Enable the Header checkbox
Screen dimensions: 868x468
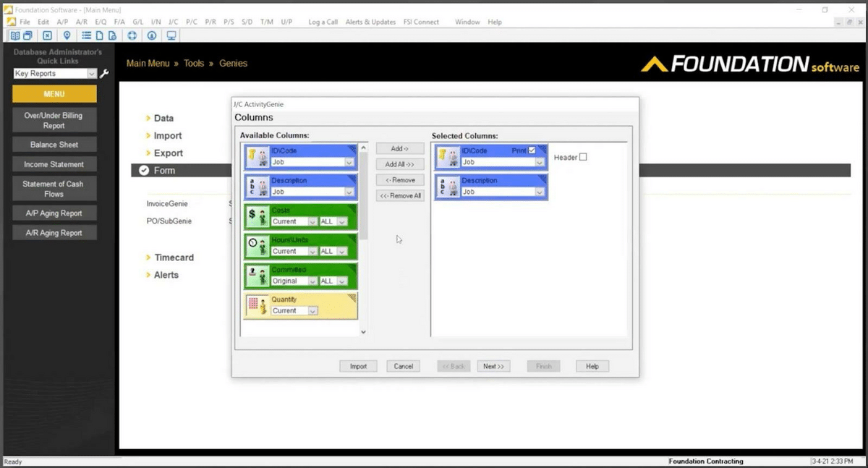coord(583,157)
